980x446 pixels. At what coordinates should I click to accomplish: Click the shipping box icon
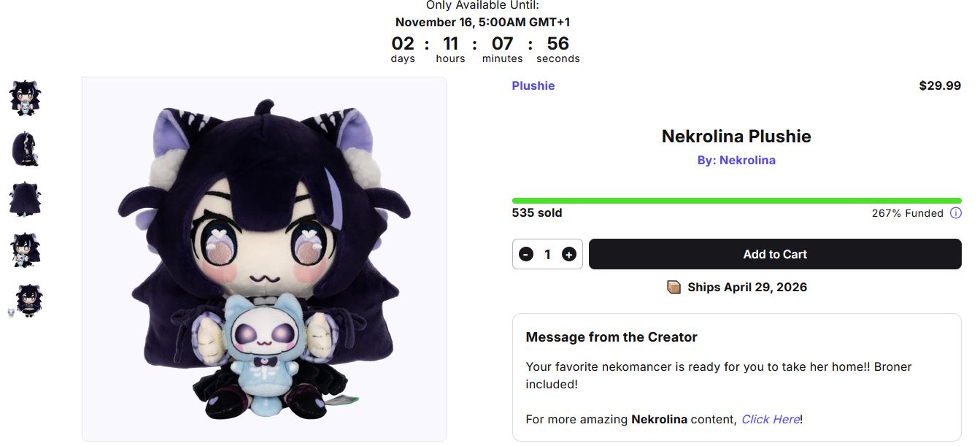(674, 287)
